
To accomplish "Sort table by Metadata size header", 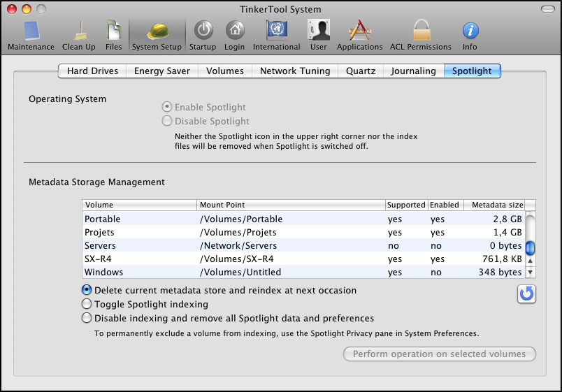I will click(494, 205).
